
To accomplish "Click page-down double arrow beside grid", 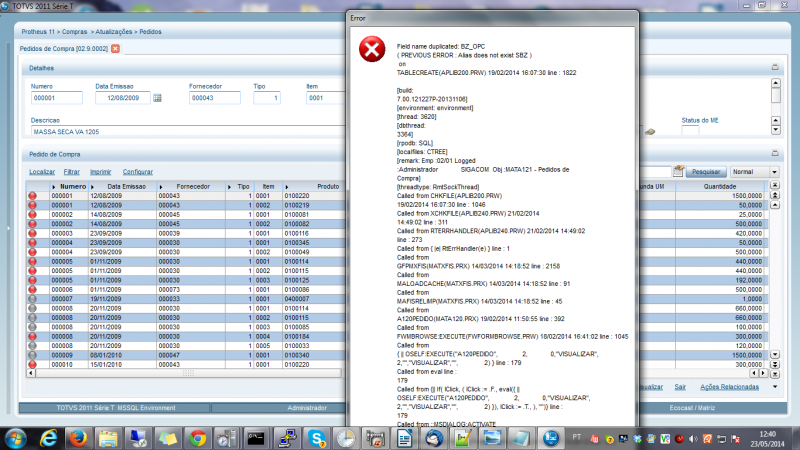I will point(775,364).
